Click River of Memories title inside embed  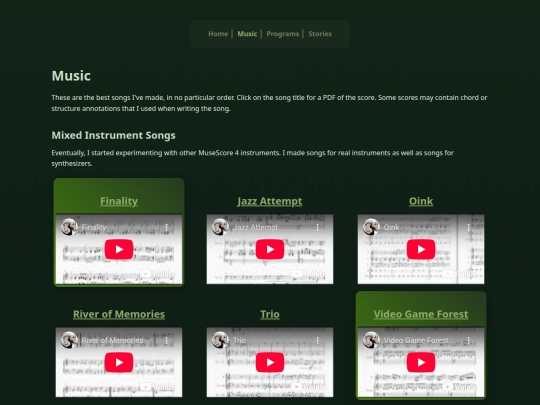pyautogui.click(x=112, y=340)
